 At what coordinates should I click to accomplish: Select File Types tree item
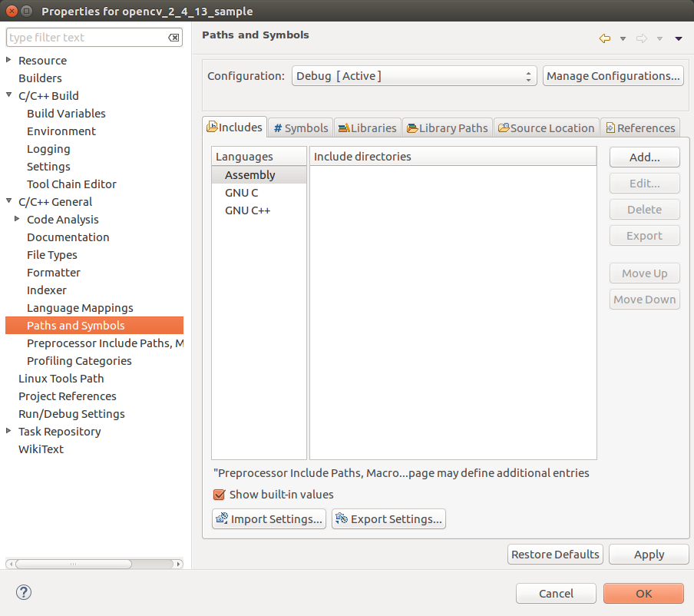tap(51, 255)
